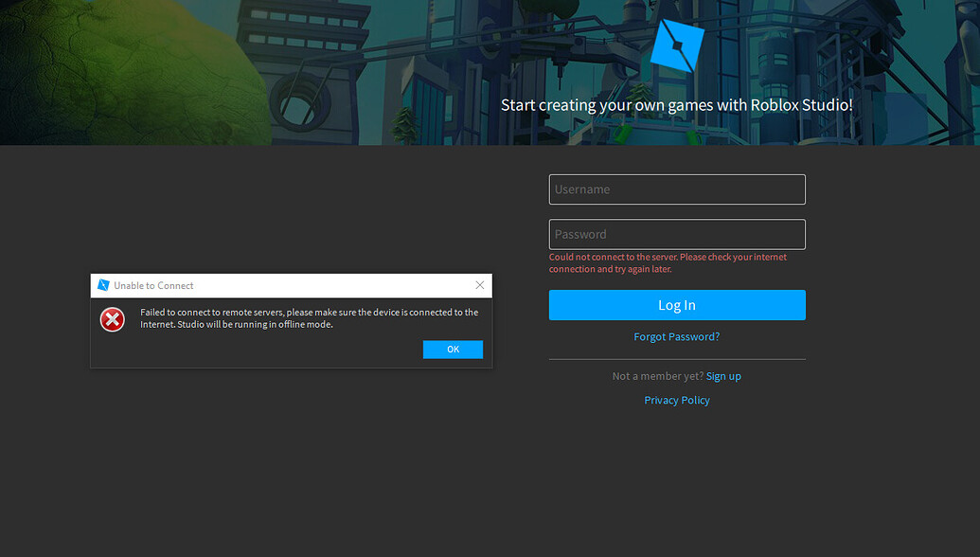The width and height of the screenshot is (980, 557).
Task: Click the Log In button
Action: click(x=677, y=305)
